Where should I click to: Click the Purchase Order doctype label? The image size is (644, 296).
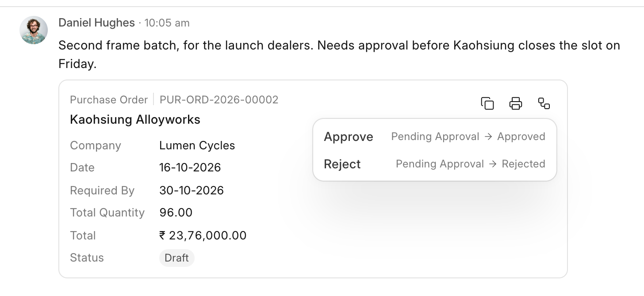click(x=109, y=100)
